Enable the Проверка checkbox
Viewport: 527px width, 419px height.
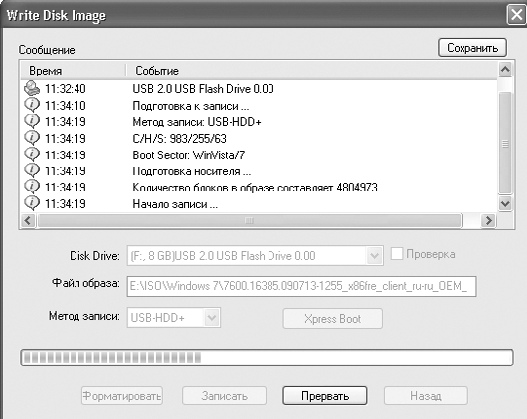coord(397,254)
